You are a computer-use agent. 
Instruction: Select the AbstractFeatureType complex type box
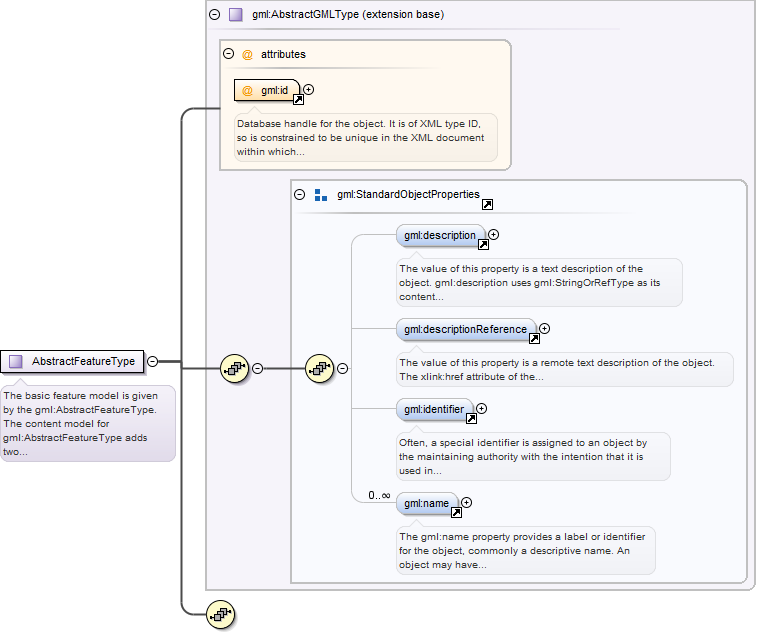click(x=73, y=361)
